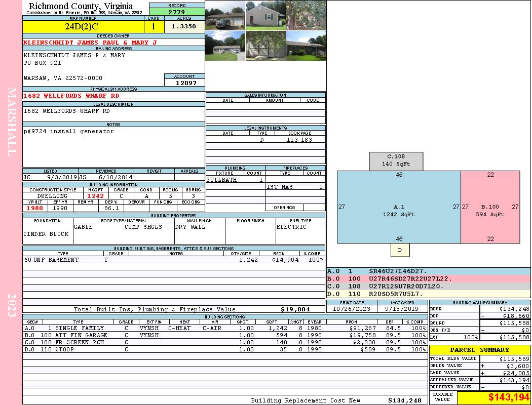Select Richmond County, Virginia heading
532x405 pixels.
(81, 6)
